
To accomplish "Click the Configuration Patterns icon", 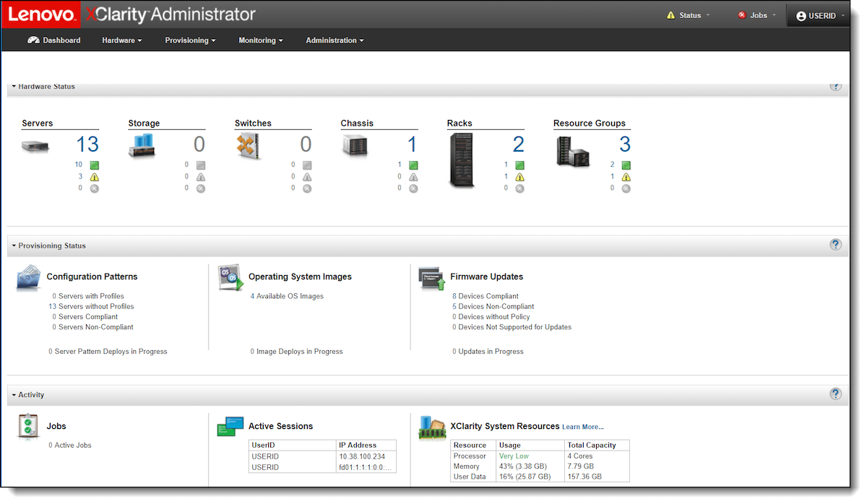I will pos(29,278).
